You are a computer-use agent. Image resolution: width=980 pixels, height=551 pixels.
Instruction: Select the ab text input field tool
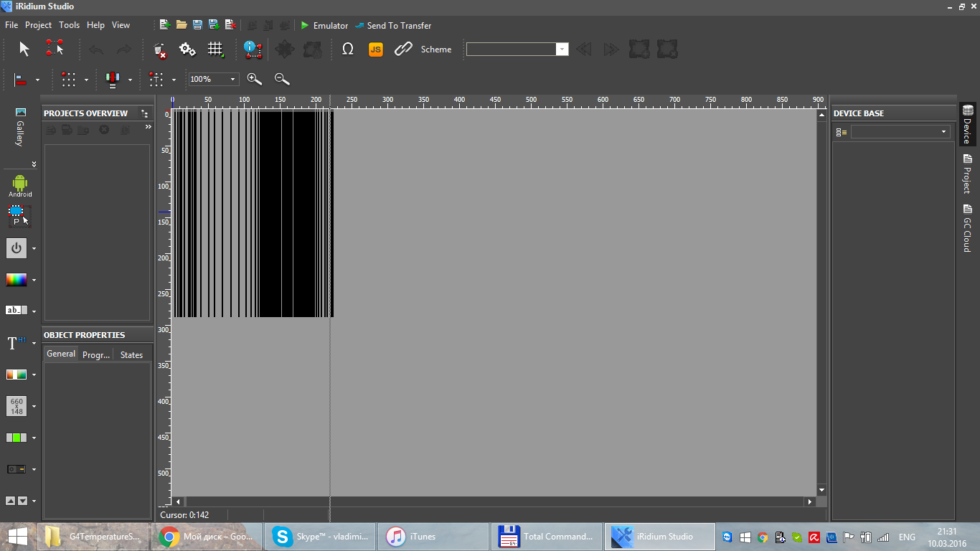pos(17,311)
